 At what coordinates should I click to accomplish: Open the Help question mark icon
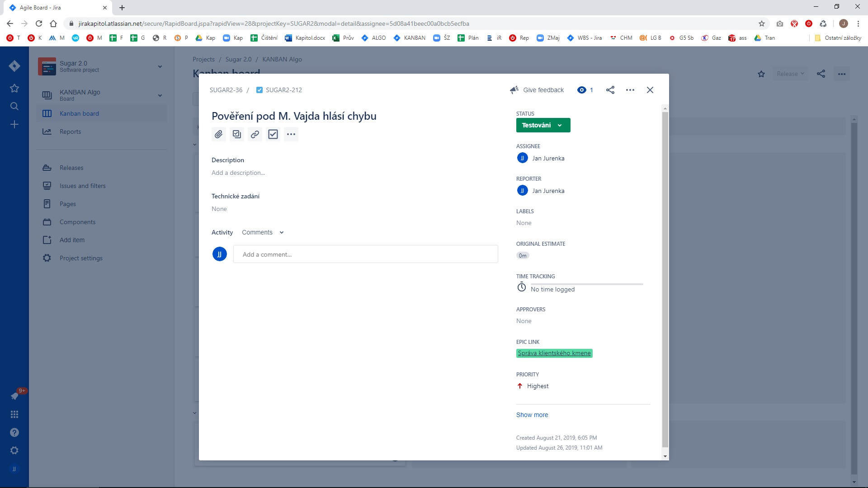pyautogui.click(x=14, y=432)
